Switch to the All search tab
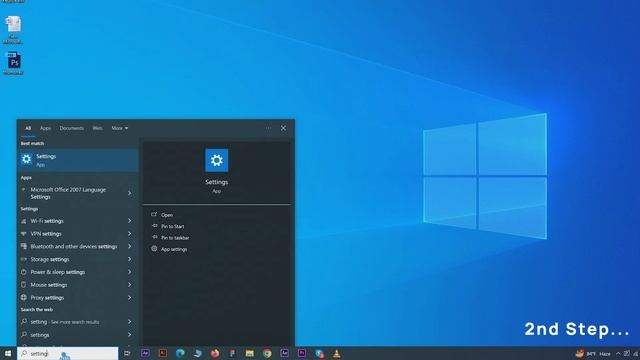 click(x=28, y=128)
